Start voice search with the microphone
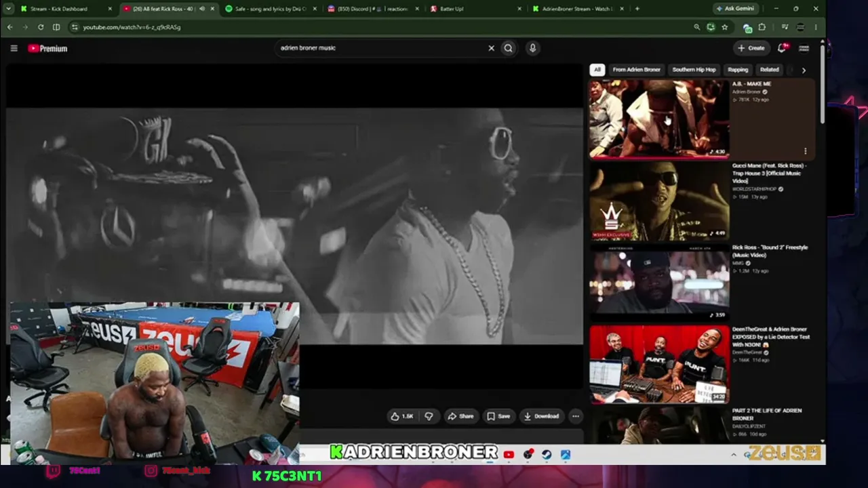The image size is (868, 488). pyautogui.click(x=532, y=48)
